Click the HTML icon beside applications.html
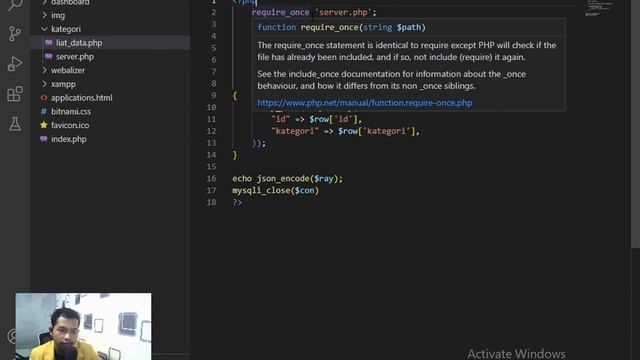The image size is (640, 360). (44, 98)
